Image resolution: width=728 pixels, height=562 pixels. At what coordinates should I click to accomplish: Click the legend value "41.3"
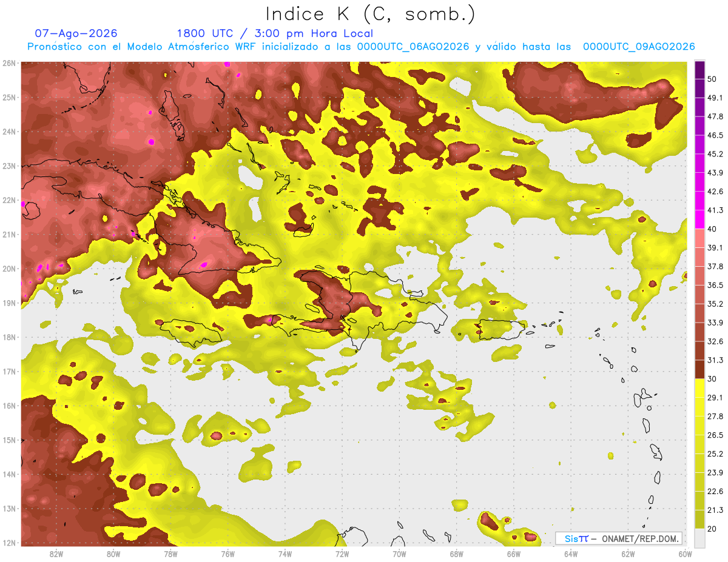point(715,210)
